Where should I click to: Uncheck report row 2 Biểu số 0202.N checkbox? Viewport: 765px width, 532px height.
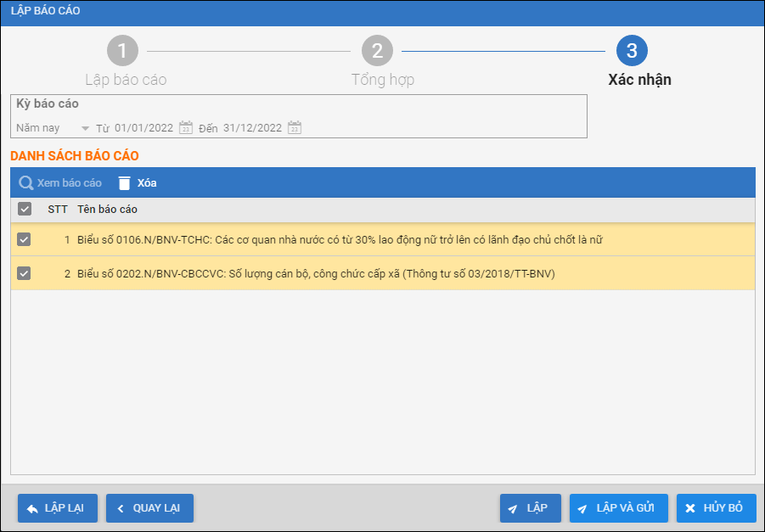click(x=25, y=273)
